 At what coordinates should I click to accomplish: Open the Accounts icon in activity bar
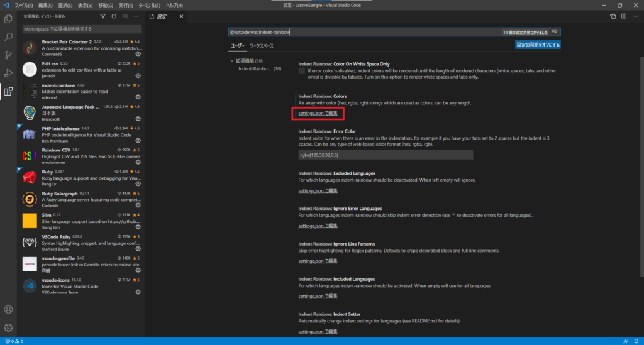coord(8,309)
